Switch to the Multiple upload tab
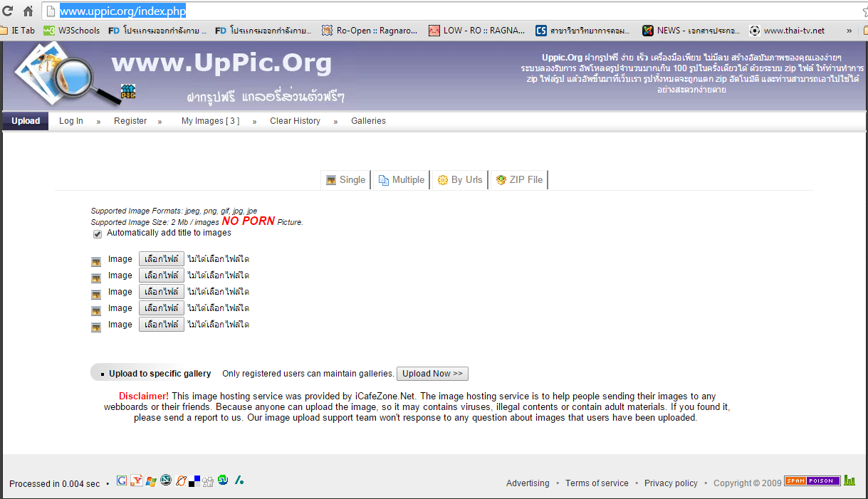The width and height of the screenshot is (868, 499). click(x=401, y=180)
